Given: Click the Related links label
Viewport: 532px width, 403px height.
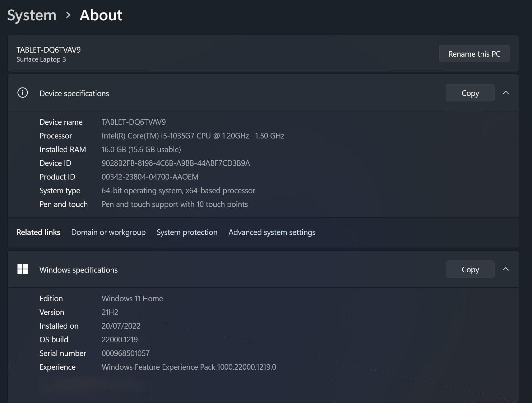Looking at the screenshot, I should coord(38,232).
